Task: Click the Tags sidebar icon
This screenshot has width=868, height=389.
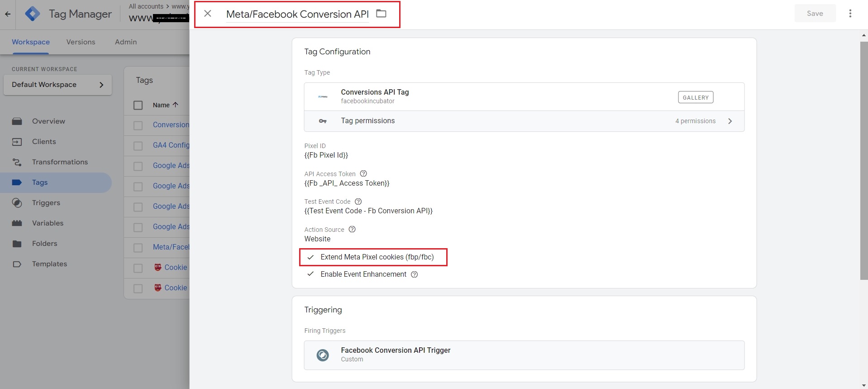Action: (17, 182)
